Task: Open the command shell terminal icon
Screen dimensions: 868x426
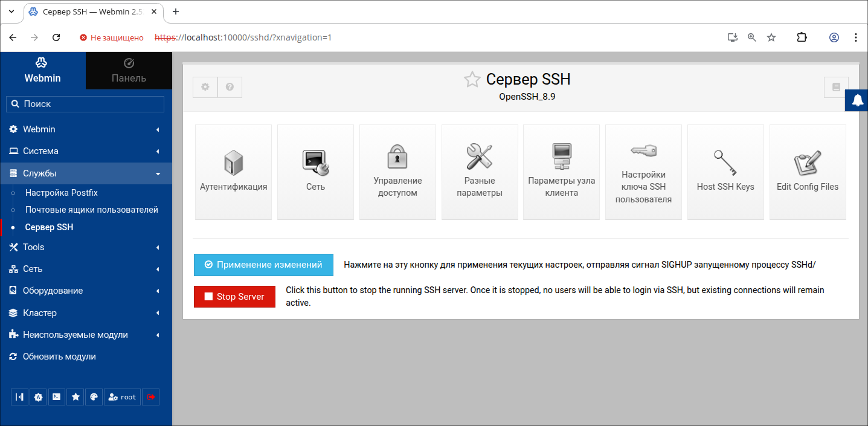Action: coord(56,397)
